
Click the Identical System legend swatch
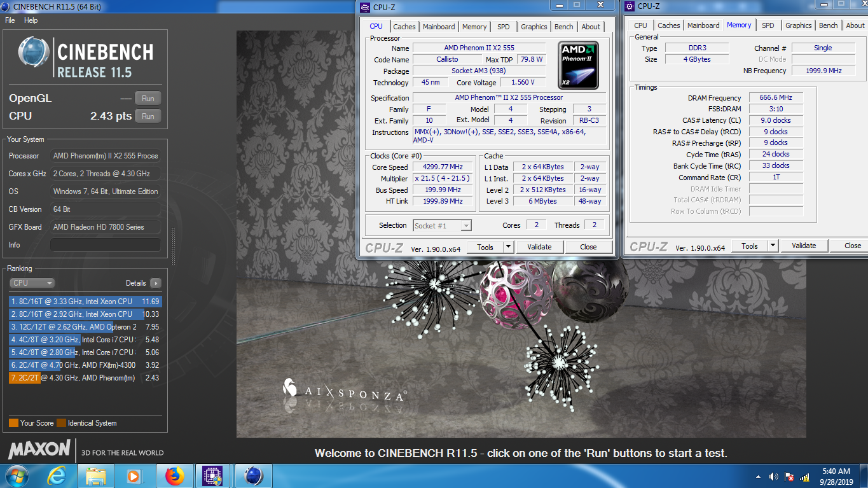tap(61, 423)
